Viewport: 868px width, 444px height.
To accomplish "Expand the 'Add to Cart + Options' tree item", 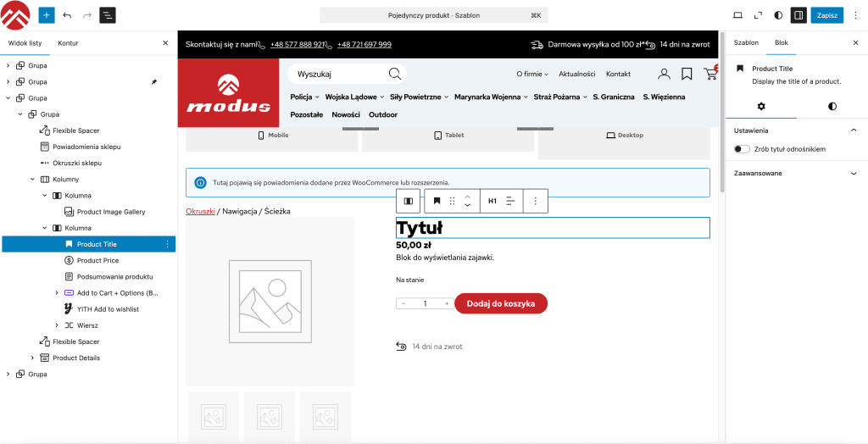I will tap(57, 293).
